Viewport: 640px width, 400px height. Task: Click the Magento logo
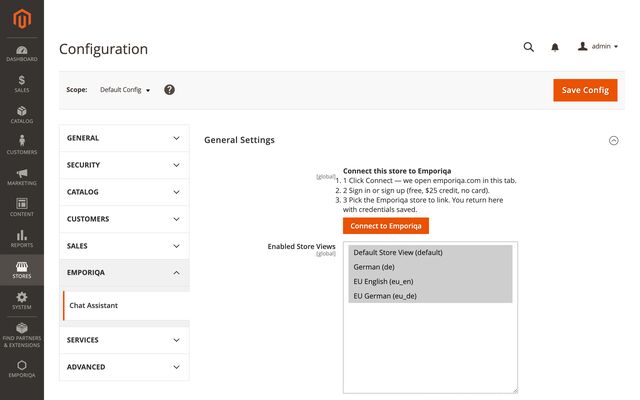[22, 19]
